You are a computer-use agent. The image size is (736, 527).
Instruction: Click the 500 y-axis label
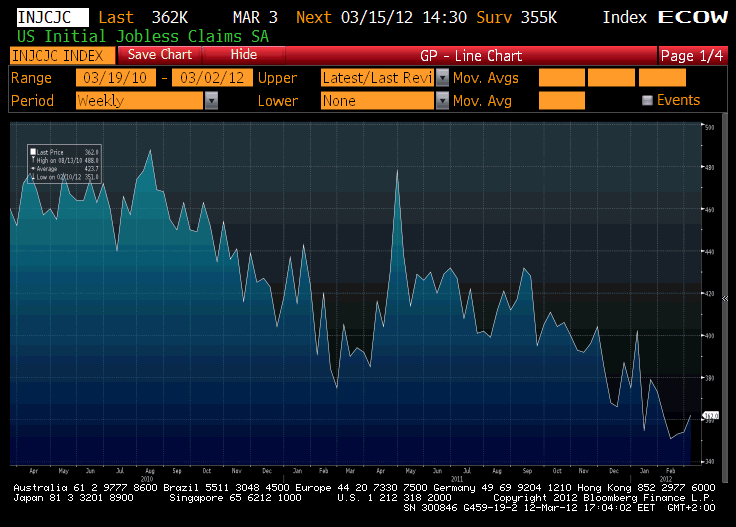[x=709, y=127]
